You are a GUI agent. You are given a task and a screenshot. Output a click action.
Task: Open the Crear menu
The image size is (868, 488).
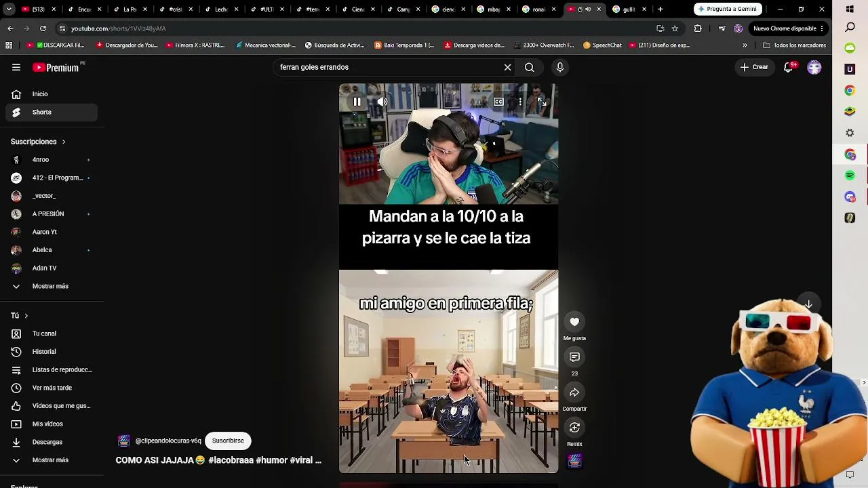(x=754, y=67)
